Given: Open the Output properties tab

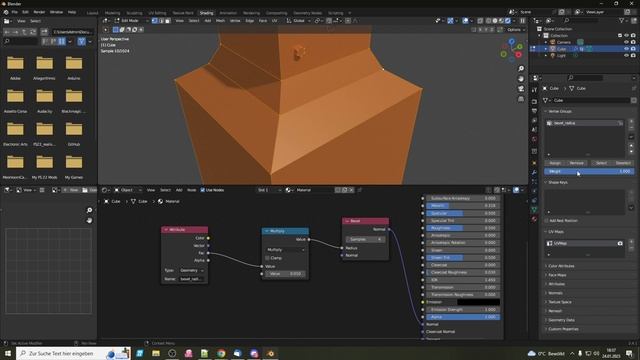Looking at the screenshot, I should pyautogui.click(x=534, y=111).
